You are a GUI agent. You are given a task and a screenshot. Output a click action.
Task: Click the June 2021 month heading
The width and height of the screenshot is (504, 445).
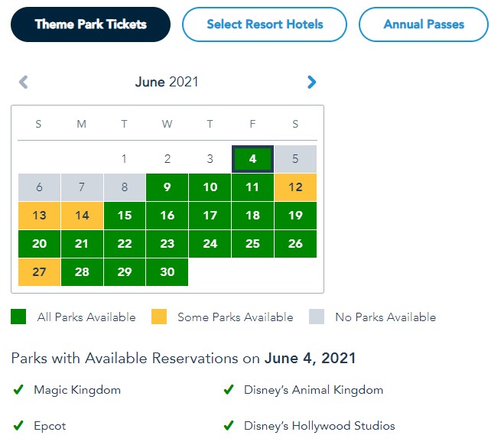(167, 82)
